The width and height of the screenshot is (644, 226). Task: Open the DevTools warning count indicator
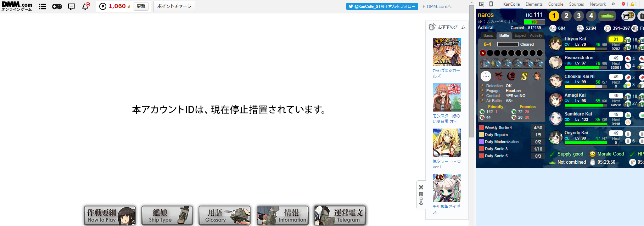coord(633,4)
